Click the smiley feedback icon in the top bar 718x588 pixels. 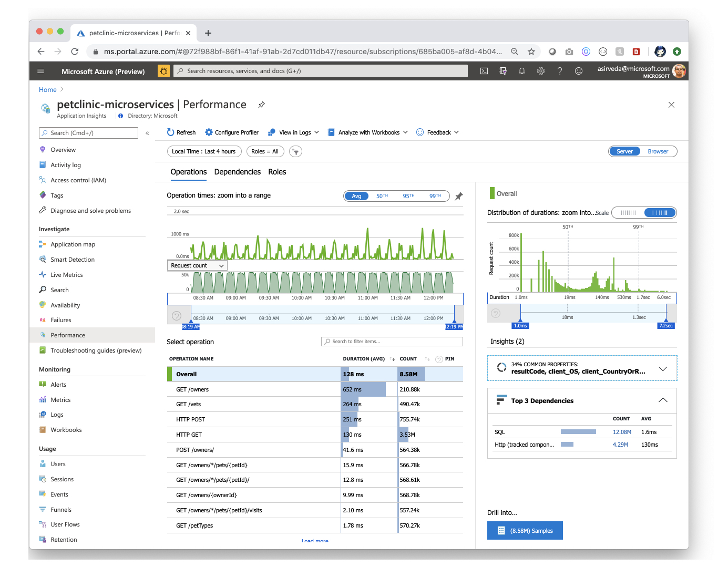tap(579, 71)
